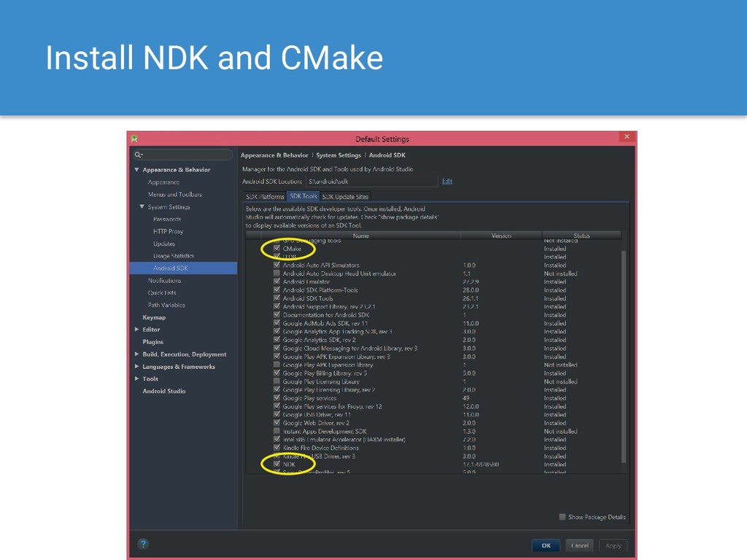Open Path Variables settings
Screen dimensions: 747x560
click(166, 306)
